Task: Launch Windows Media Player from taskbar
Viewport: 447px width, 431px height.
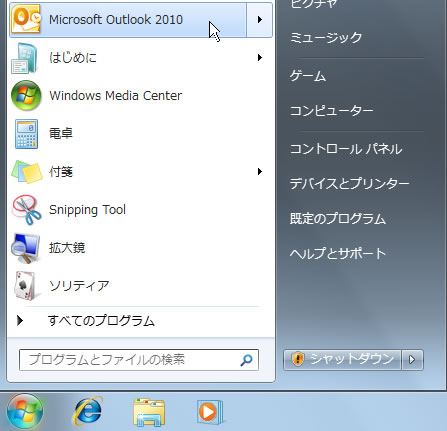Action: tap(210, 412)
